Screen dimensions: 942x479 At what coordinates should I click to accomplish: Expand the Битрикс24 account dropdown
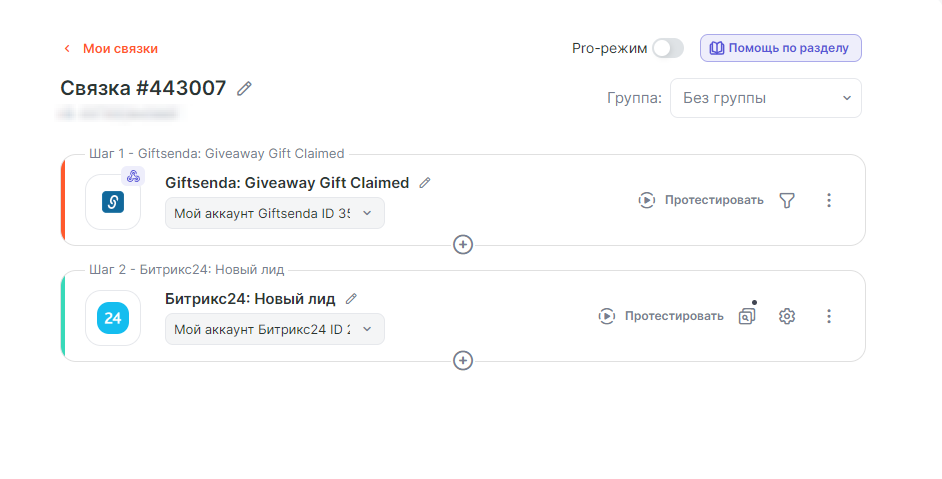274,329
